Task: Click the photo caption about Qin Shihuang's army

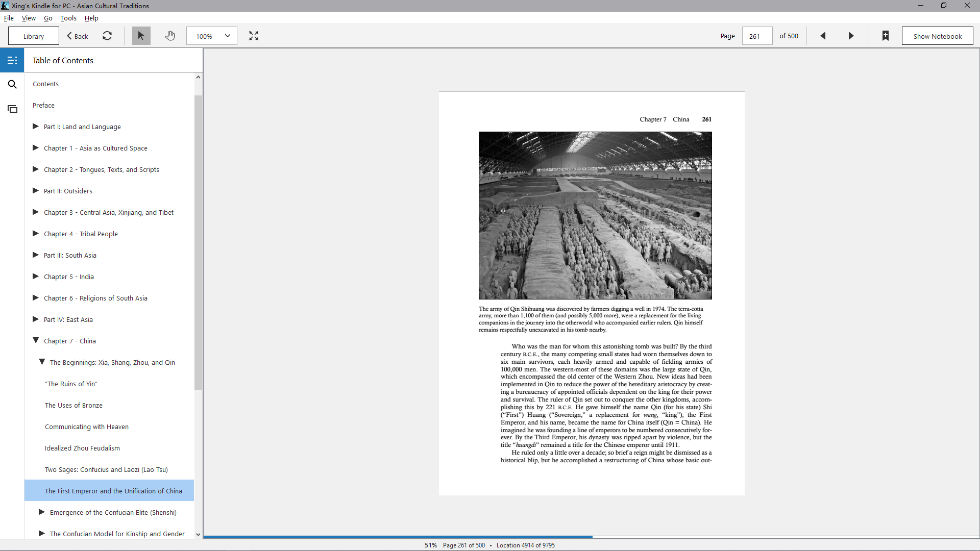Action: pos(591,319)
